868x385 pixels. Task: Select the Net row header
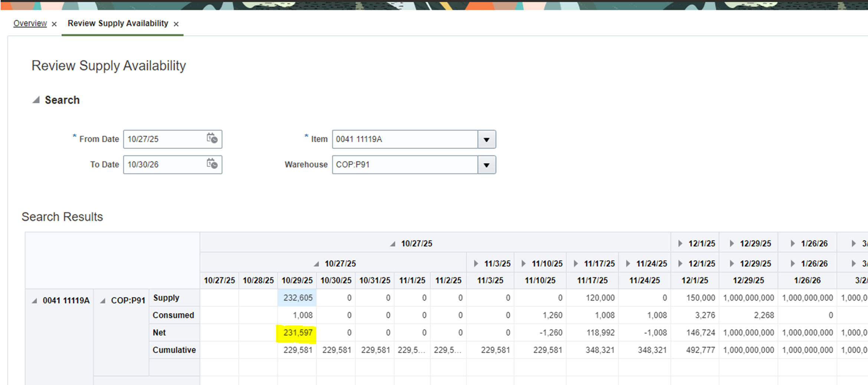click(174, 333)
